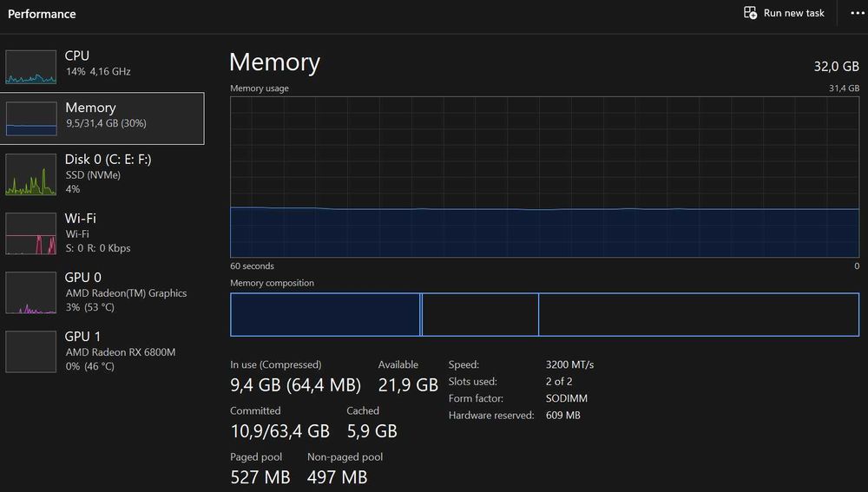Screen dimensions: 868x492
Task: Click the standby segment of Memory composition
Action: [x=480, y=314]
